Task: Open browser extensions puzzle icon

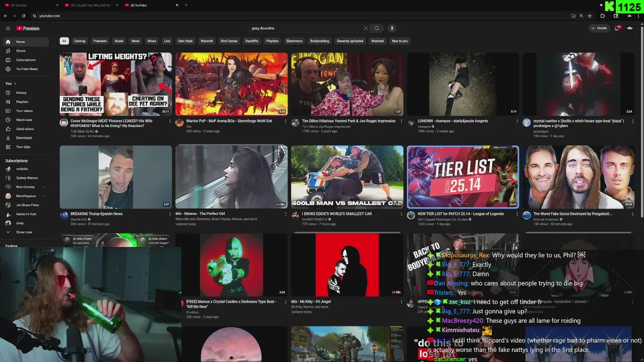Action: (602, 16)
